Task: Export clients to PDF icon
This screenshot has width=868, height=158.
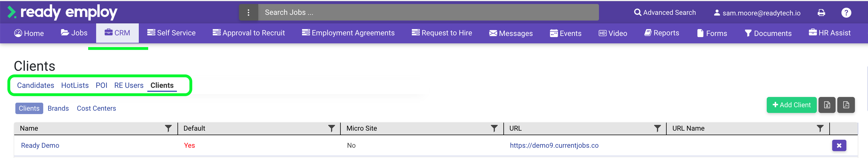Action: click(846, 105)
